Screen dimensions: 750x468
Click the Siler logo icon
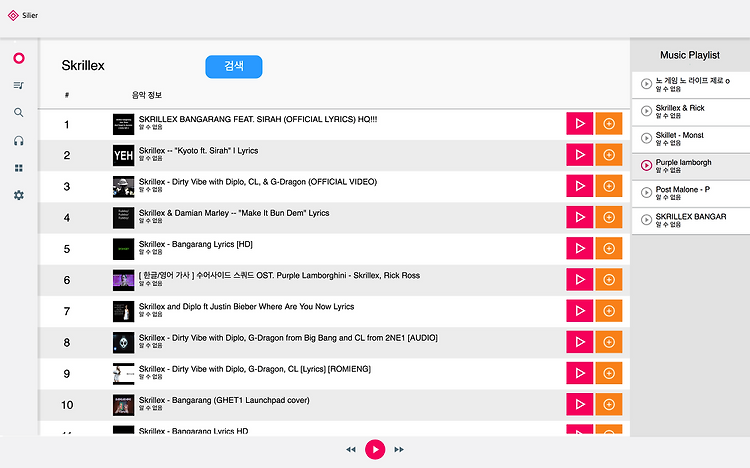(x=13, y=15)
